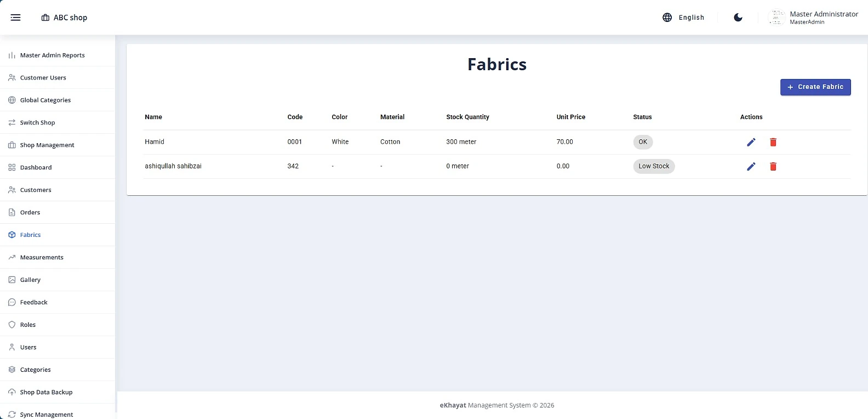Click the Status column header
Image resolution: width=868 pixels, height=419 pixels.
[x=642, y=117]
